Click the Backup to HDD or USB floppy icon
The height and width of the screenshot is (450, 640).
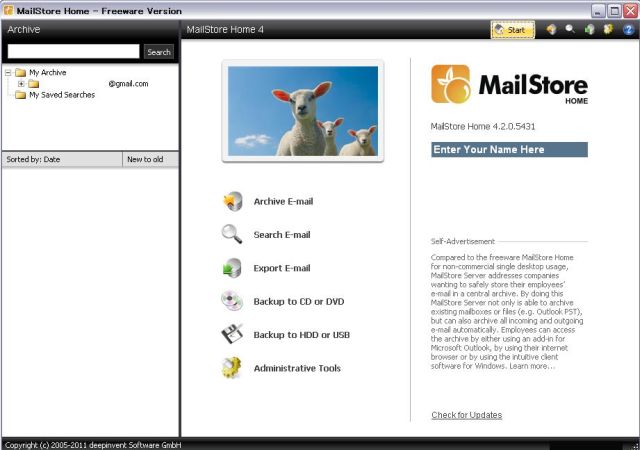coord(232,334)
